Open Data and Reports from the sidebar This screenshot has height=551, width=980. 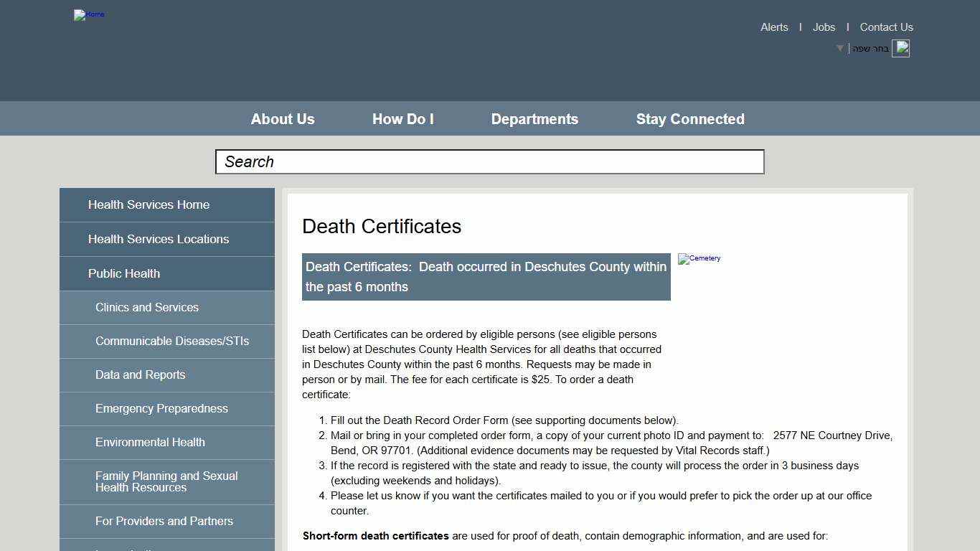point(140,375)
